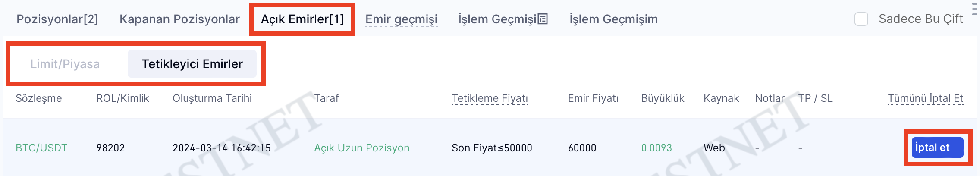Click the Sözleşme column header
Viewport: 980px width, 176px height.
tap(39, 98)
